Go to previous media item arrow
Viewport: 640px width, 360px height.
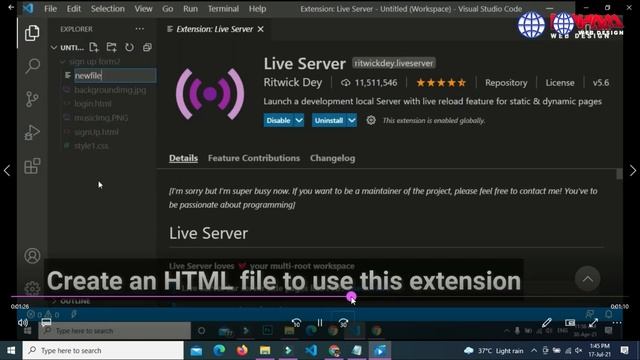7,170
